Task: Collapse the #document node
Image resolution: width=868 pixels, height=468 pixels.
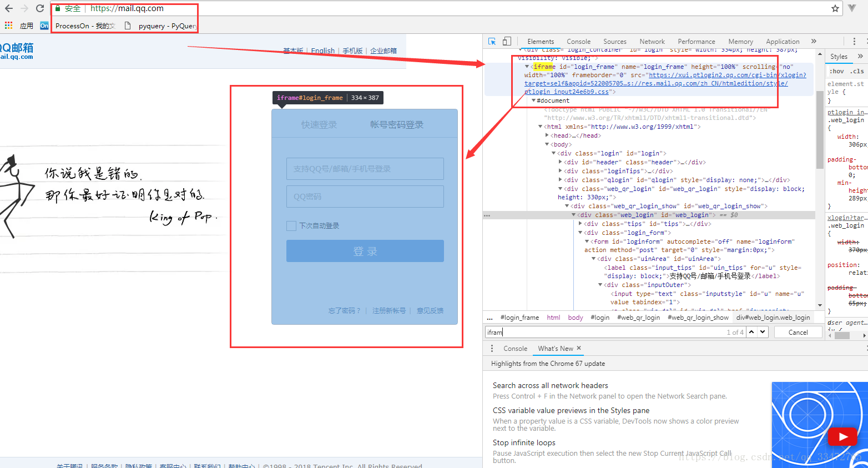Action: [x=533, y=100]
